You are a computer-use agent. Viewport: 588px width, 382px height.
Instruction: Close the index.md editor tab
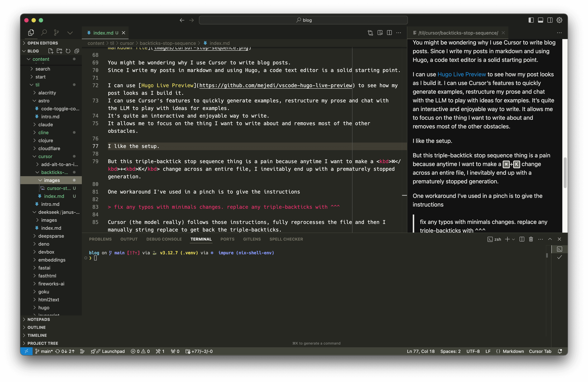pyautogui.click(x=123, y=33)
